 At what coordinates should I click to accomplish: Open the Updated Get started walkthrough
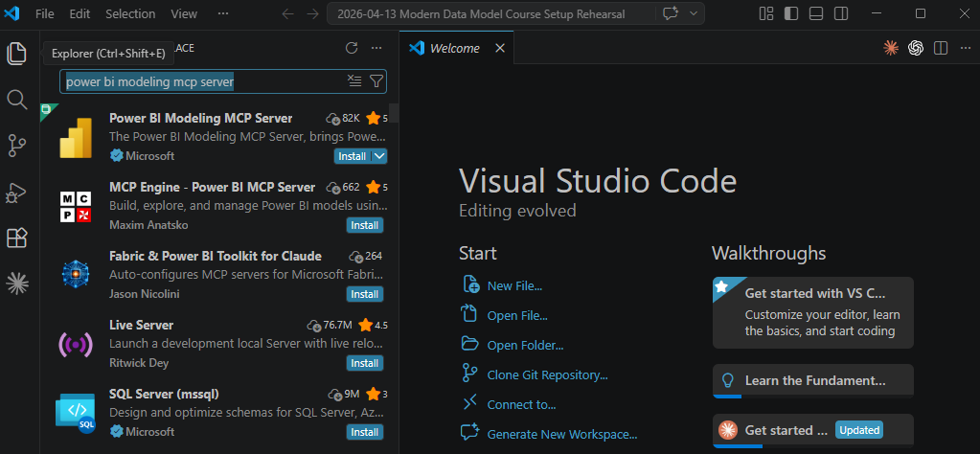coord(813,430)
